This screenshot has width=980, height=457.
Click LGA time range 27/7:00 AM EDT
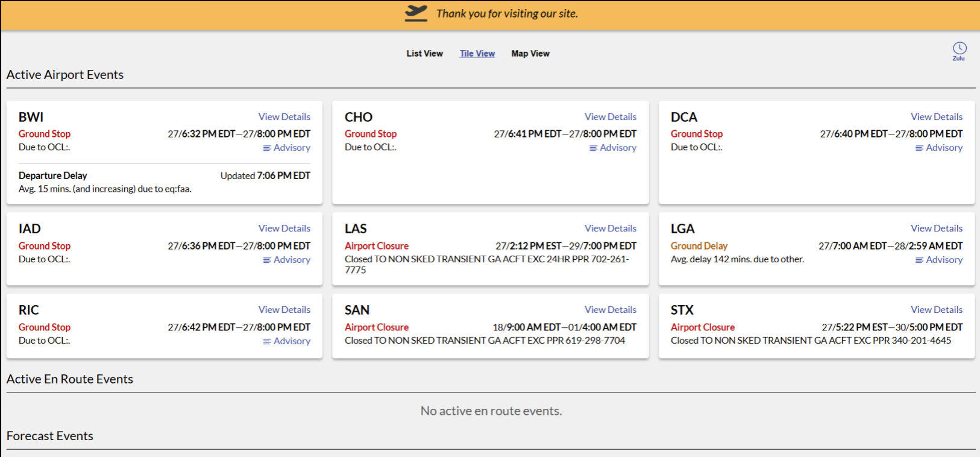891,246
